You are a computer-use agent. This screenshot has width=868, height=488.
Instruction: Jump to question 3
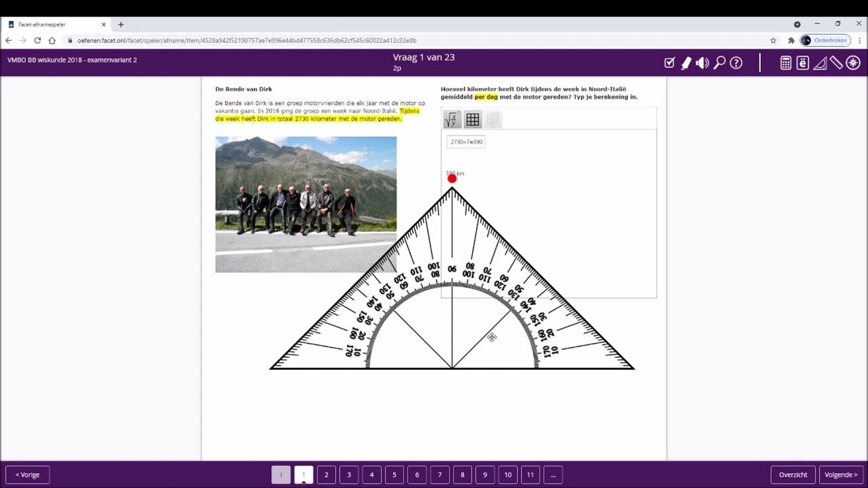[349, 474]
